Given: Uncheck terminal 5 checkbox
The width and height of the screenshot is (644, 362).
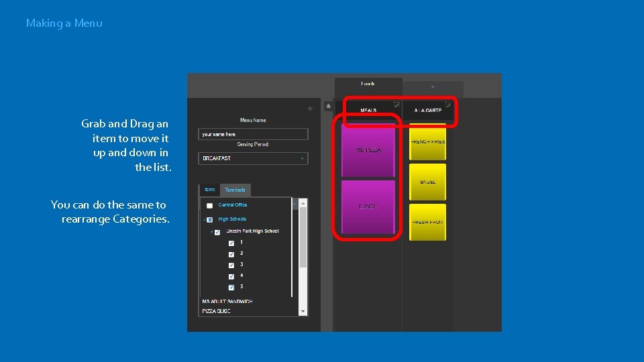Looking at the screenshot, I should point(231,288).
